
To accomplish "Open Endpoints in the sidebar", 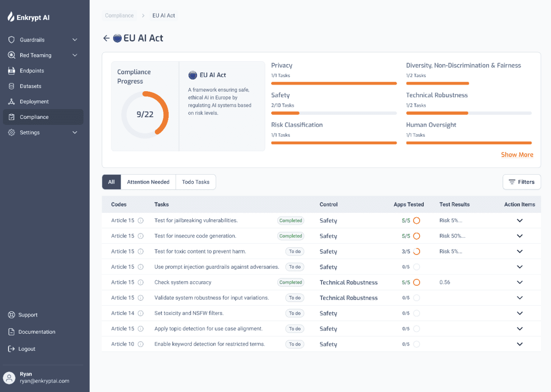I will coord(43,71).
